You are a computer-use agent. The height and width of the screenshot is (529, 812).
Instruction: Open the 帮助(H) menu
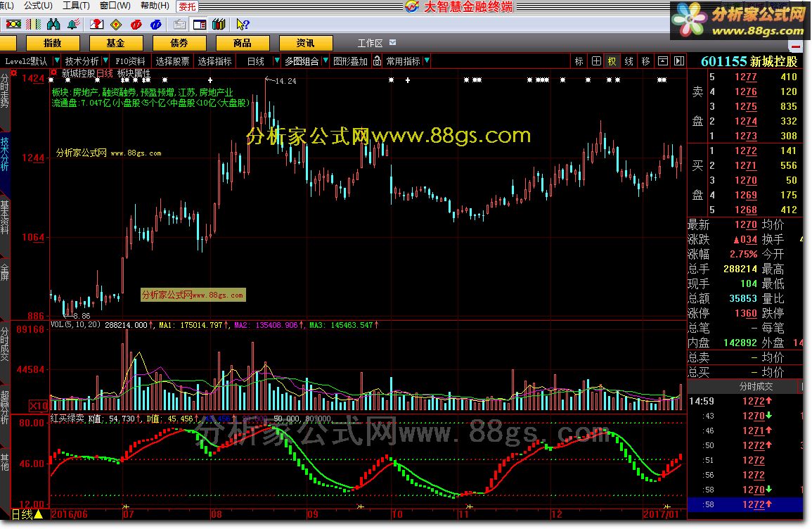coord(155,6)
